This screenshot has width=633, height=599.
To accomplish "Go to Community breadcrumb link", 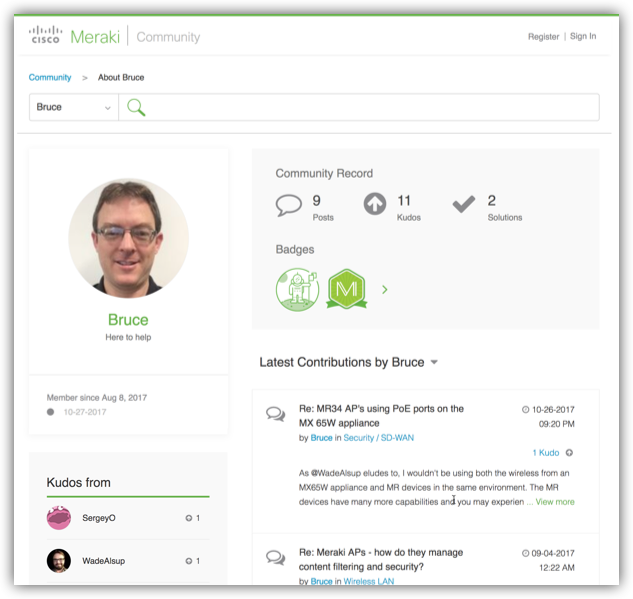I will click(x=50, y=77).
